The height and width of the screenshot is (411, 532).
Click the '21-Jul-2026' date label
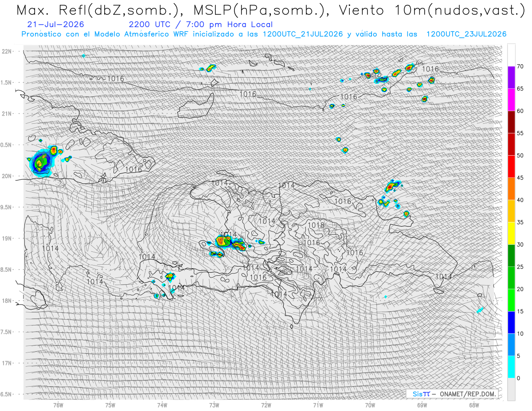pyautogui.click(x=55, y=25)
